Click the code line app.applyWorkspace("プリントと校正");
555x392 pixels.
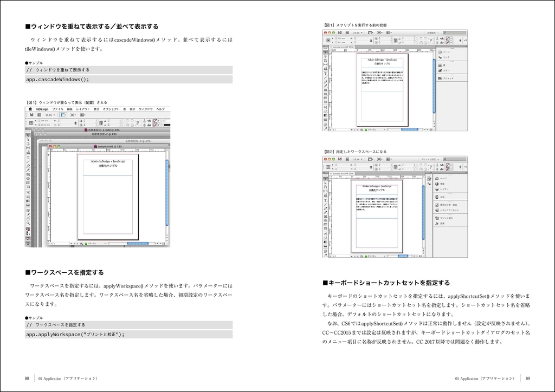click(x=128, y=335)
